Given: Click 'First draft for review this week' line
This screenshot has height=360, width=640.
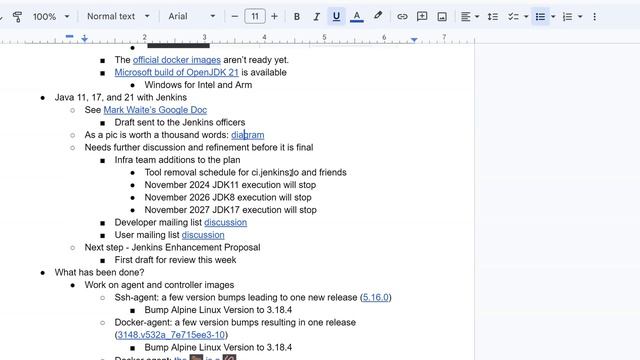Looking at the screenshot, I should click(x=175, y=260).
